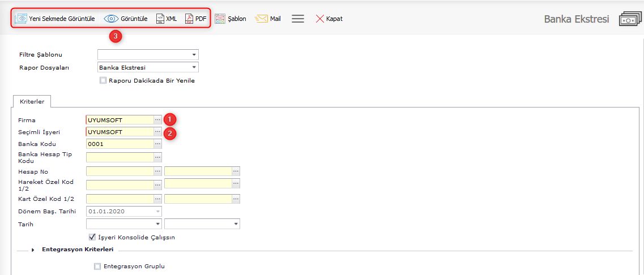
Task: Select the Kriterler tab
Action: pos(32,101)
